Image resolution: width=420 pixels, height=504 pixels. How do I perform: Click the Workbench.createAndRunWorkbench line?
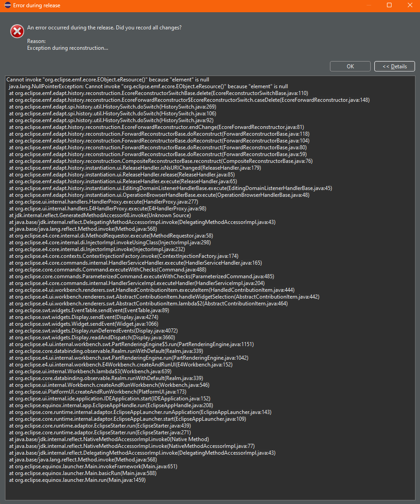pos(110,385)
